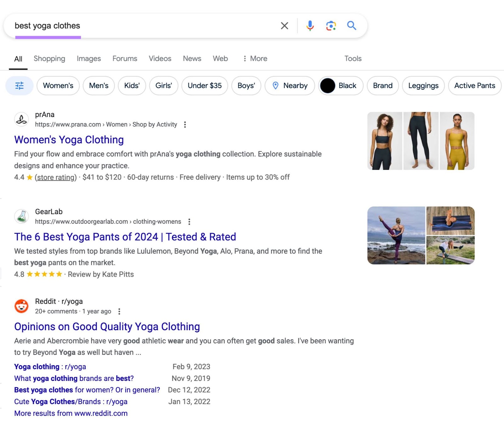Click the GearLab site favicon
The image size is (504, 427).
21,216
